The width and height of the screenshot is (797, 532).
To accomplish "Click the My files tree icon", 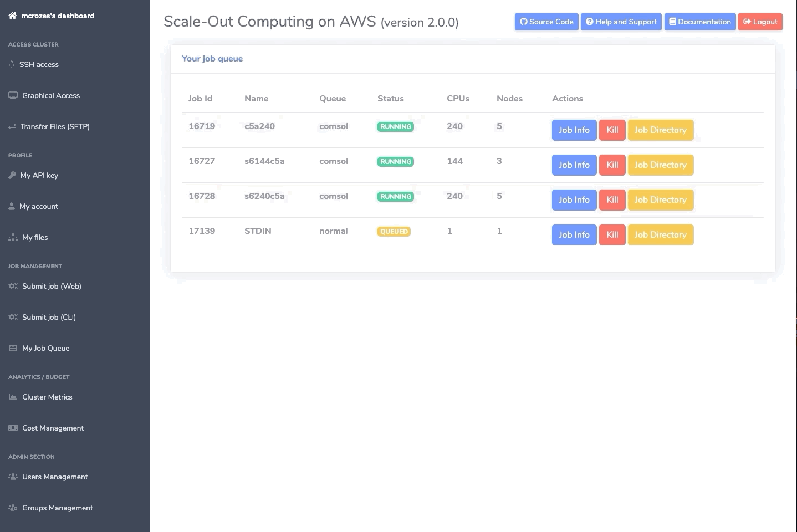I will coord(13,237).
